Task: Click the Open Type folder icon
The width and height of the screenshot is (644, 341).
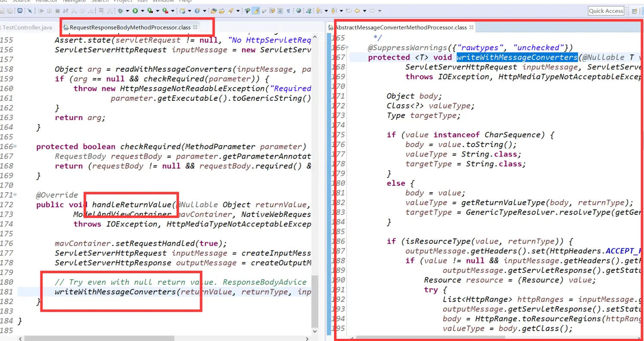Action: tap(213, 11)
